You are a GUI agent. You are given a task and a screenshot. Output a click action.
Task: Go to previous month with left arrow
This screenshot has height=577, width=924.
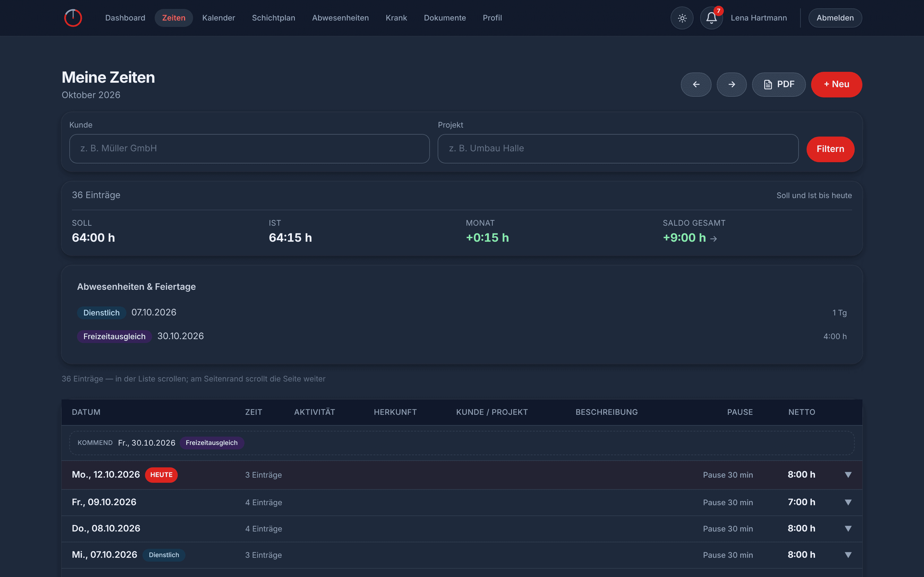[x=696, y=84]
